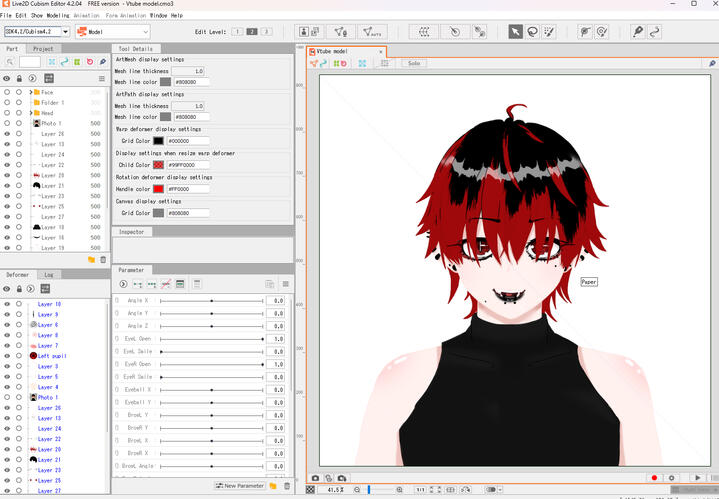Switch to the Project tab
The width and height of the screenshot is (719, 499).
[x=43, y=48]
